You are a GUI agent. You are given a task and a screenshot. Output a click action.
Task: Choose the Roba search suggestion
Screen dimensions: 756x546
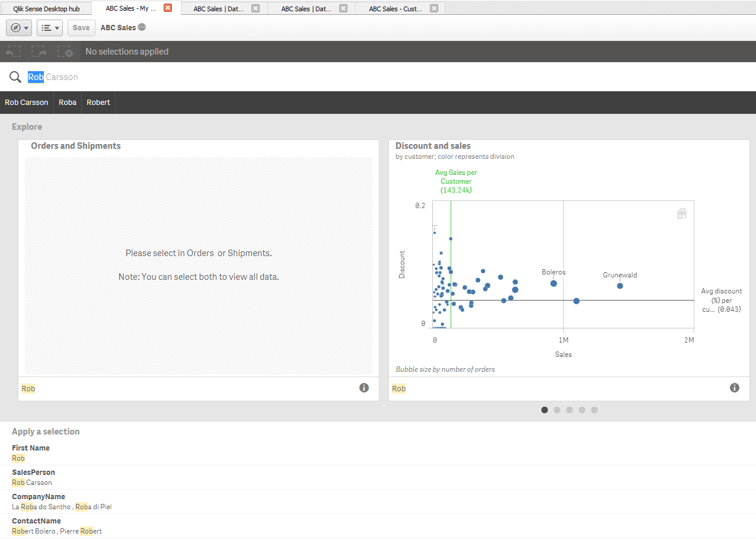(68, 103)
